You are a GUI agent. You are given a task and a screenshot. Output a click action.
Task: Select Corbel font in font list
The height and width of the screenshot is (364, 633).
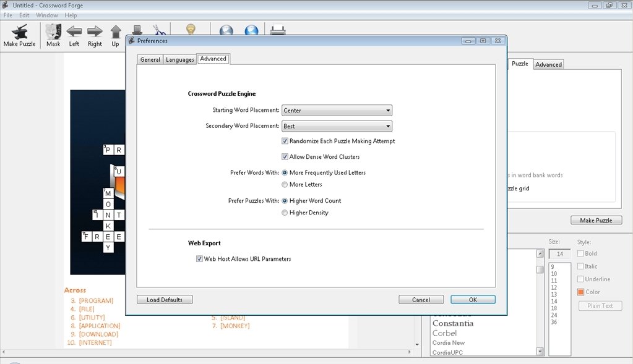pyautogui.click(x=444, y=333)
